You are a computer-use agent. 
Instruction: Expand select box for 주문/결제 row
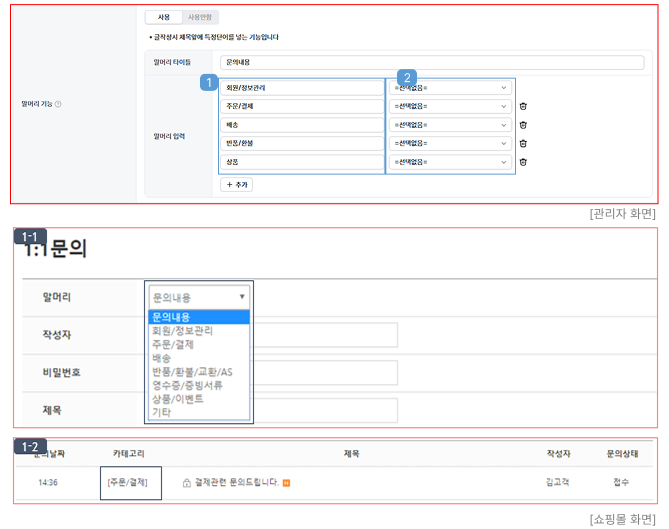(450, 107)
